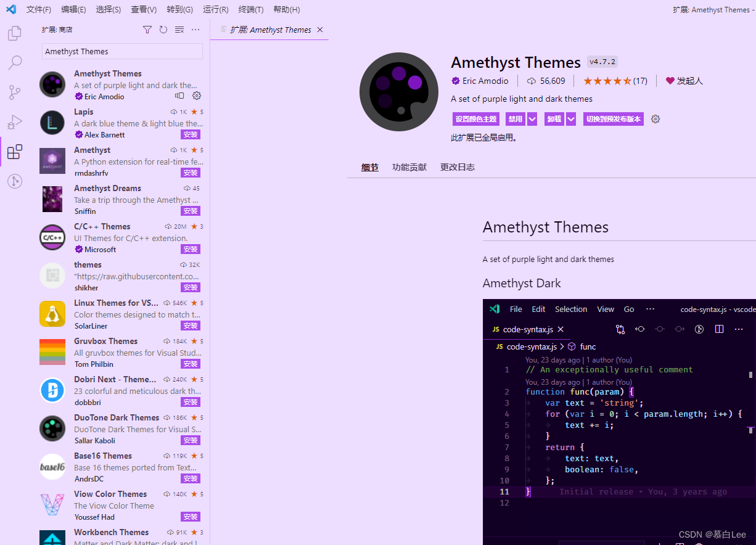The image size is (756, 545).
Task: Open the Run and Debug view
Action: 15,122
